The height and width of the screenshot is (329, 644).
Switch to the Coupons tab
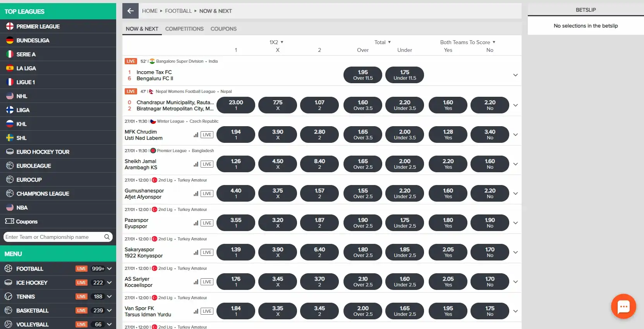click(x=223, y=29)
